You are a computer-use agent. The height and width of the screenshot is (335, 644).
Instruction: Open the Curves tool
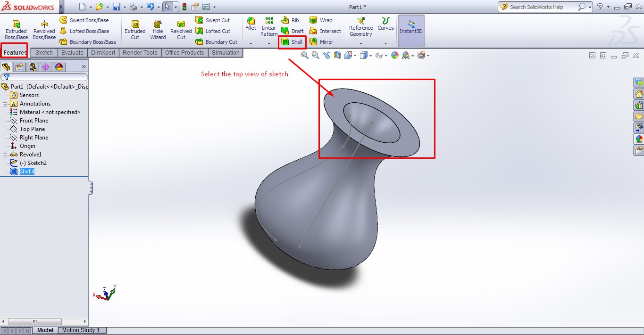(385, 24)
